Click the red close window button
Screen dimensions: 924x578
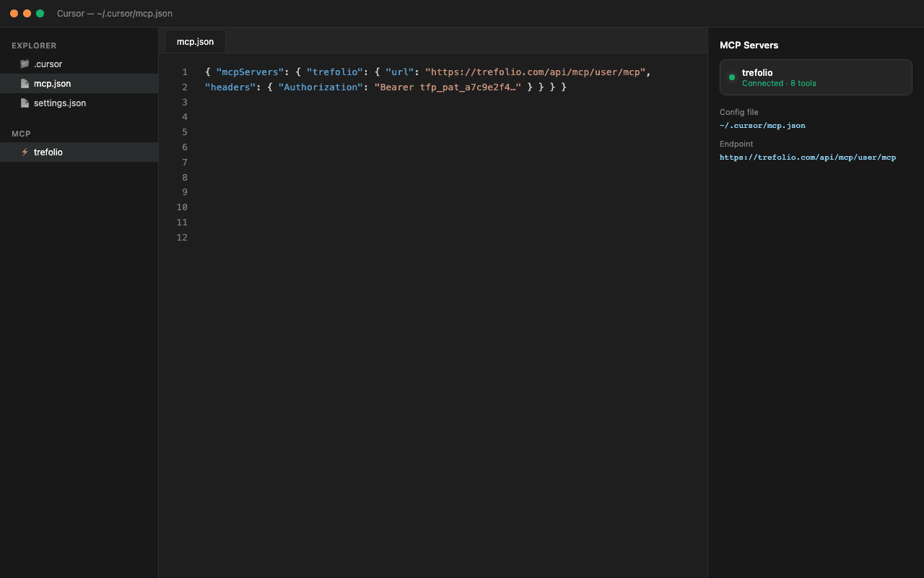[x=14, y=14]
